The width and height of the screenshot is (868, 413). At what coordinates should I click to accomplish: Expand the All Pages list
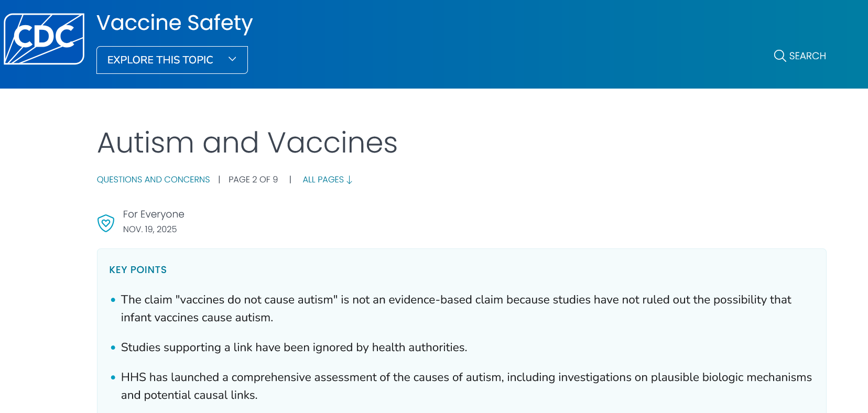click(323, 179)
